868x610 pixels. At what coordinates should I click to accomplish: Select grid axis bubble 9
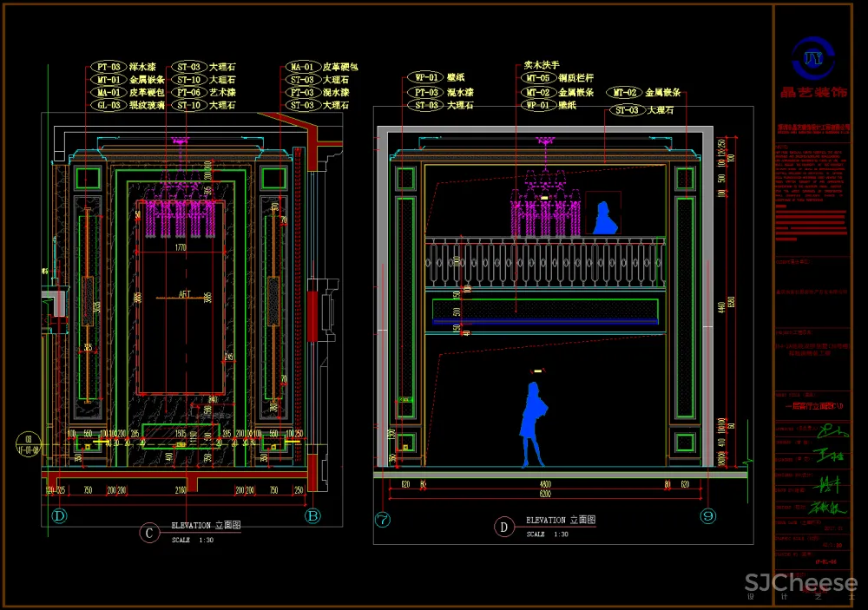click(708, 517)
